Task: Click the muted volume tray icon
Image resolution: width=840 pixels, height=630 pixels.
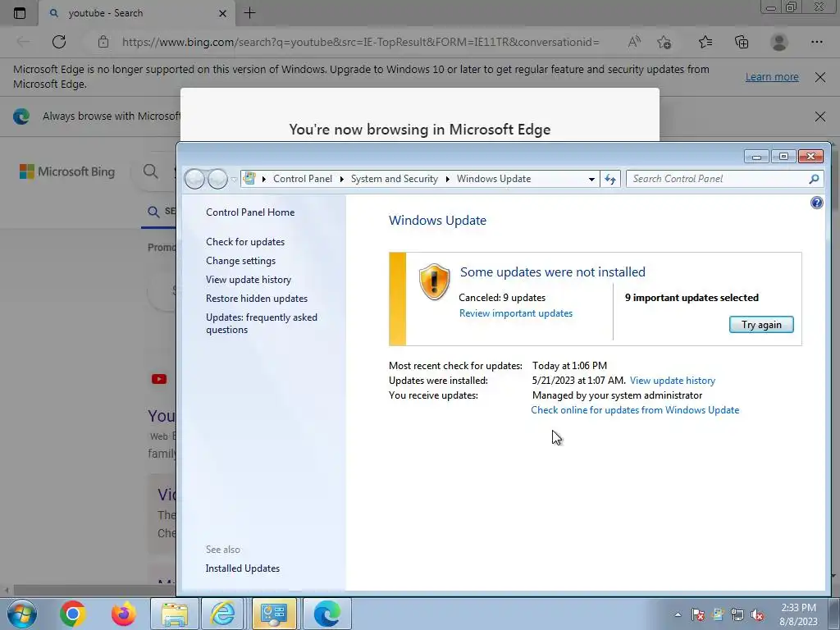Action: [757, 614]
